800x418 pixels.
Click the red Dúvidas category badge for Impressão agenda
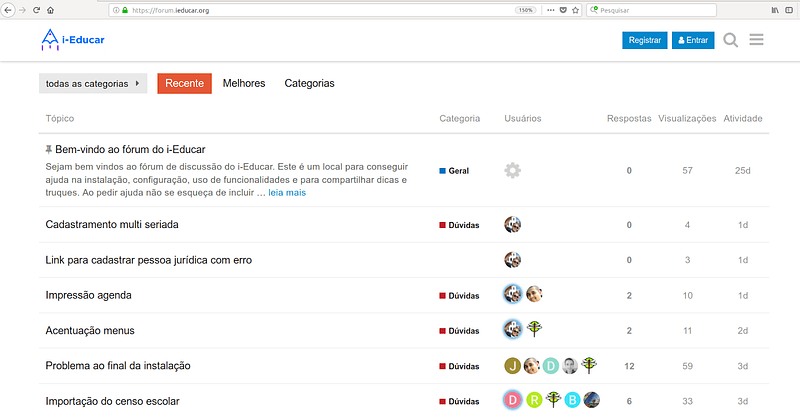pos(459,296)
